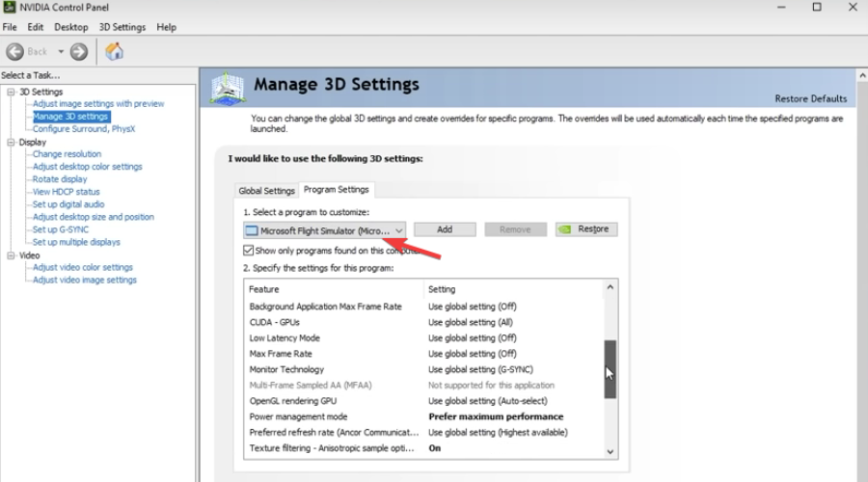Open the 3D Settings menu
This screenshot has width=868, height=482.
click(122, 27)
